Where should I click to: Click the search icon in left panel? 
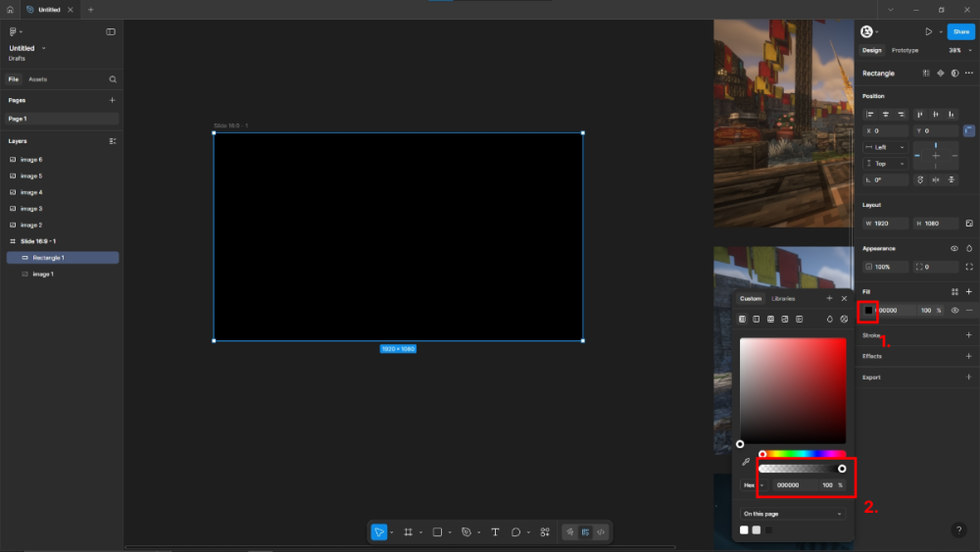(x=113, y=79)
